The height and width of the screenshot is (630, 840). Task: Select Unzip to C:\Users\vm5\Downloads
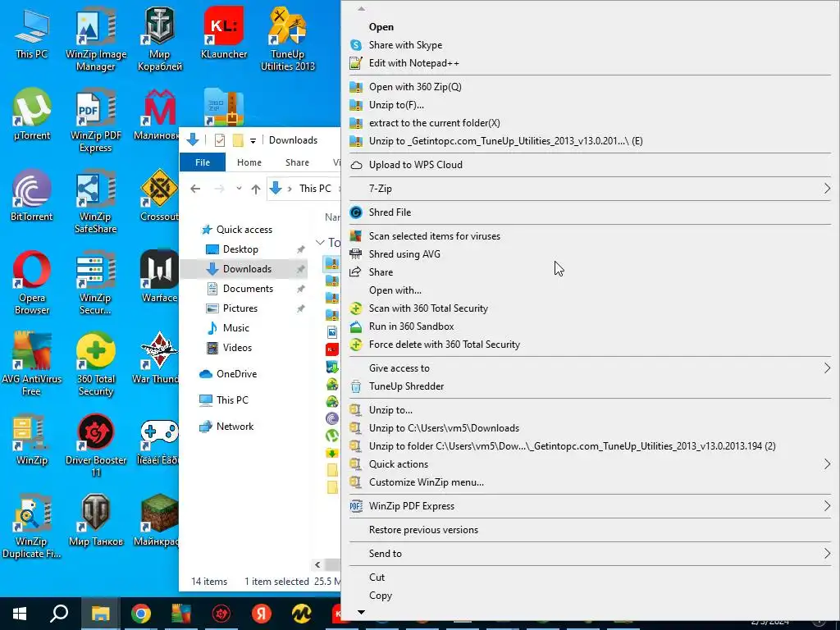click(x=590, y=428)
